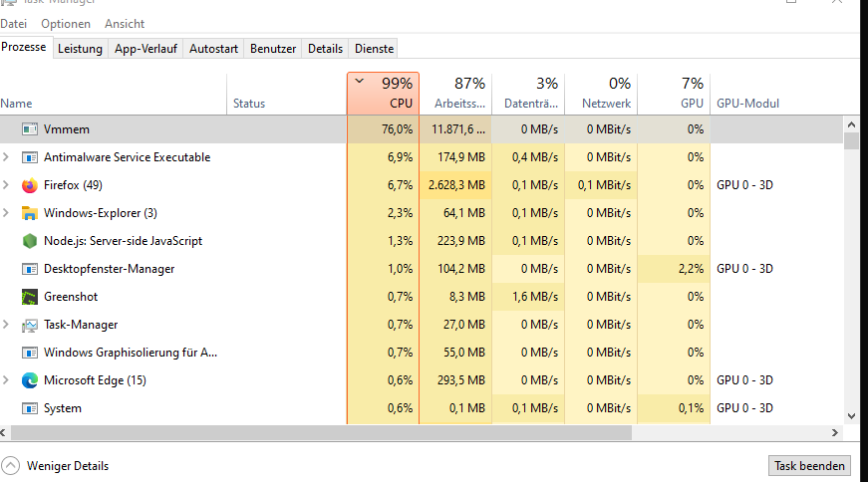Open the Optionen menu
Viewport: 868px width, 482px height.
point(66,23)
